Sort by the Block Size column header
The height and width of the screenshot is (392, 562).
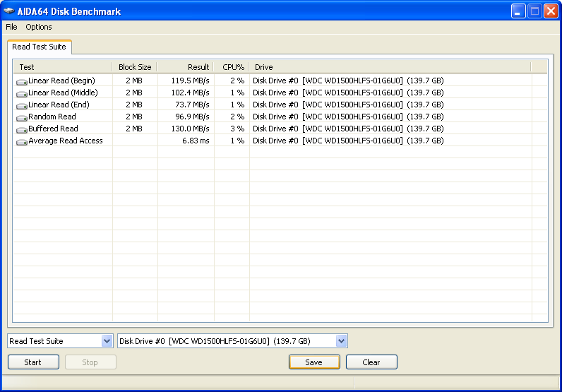pos(134,67)
